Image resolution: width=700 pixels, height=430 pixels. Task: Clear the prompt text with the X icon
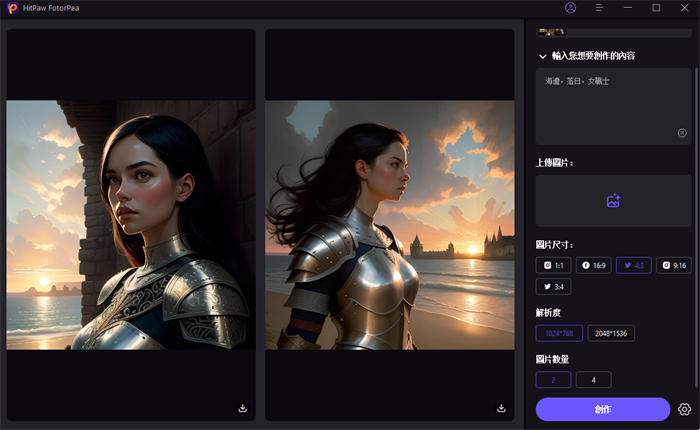pos(682,132)
